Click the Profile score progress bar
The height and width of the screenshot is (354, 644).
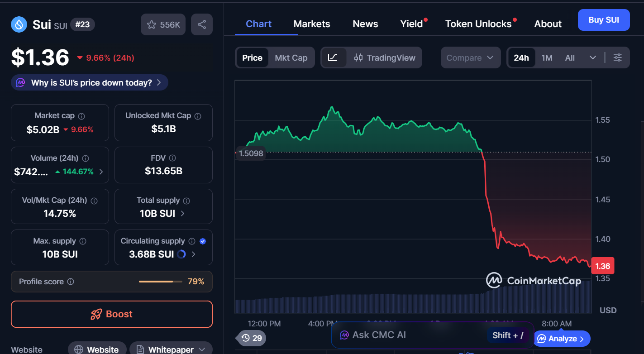coord(161,282)
